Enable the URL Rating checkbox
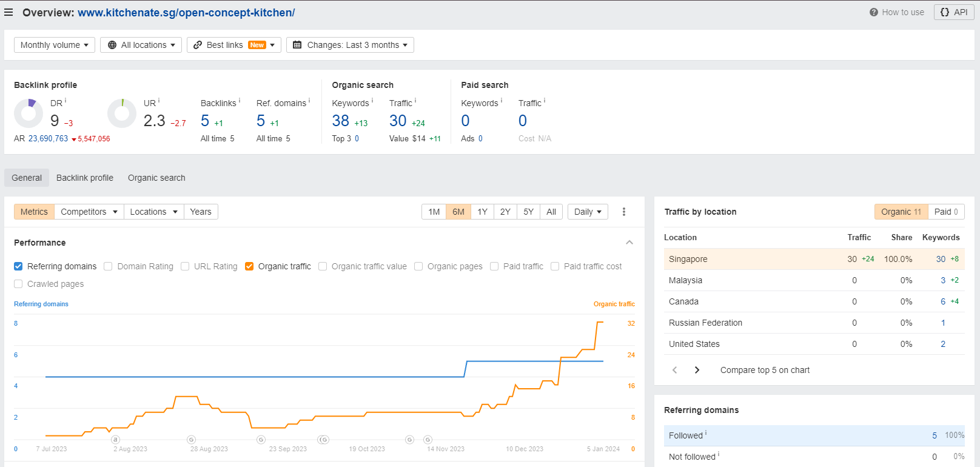 [185, 266]
